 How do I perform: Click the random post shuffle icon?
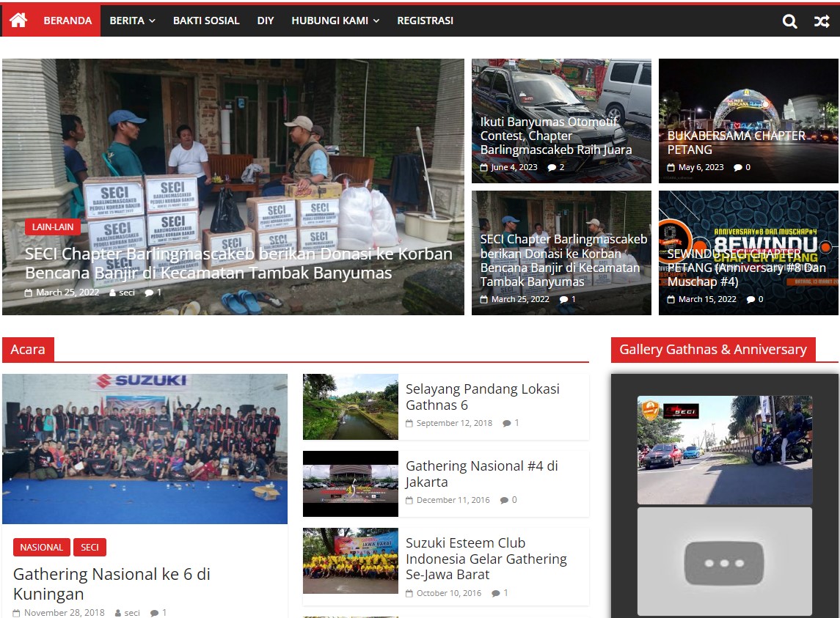pyautogui.click(x=822, y=21)
